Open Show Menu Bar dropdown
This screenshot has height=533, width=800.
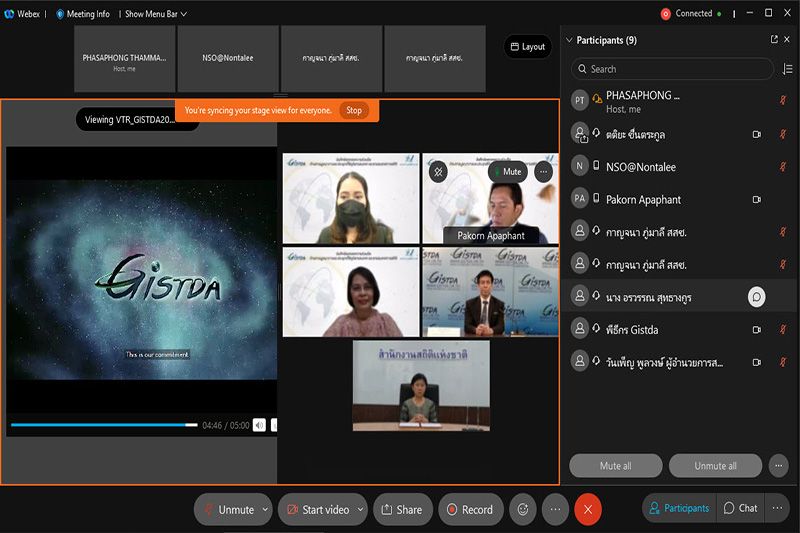click(x=155, y=14)
